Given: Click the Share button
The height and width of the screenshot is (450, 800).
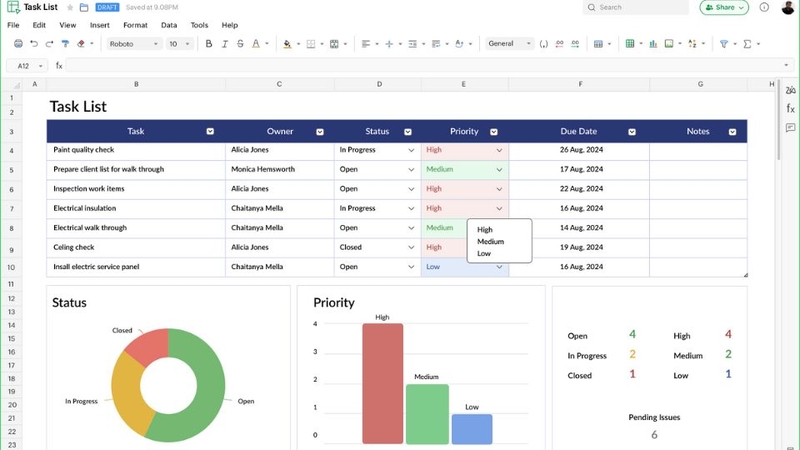Looking at the screenshot, I should (724, 7).
